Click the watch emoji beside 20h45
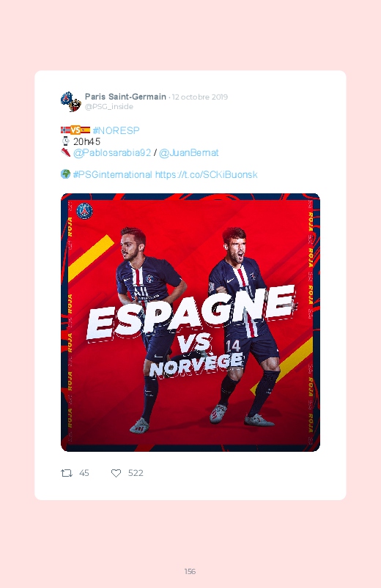This screenshot has width=381, height=588. 66,141
